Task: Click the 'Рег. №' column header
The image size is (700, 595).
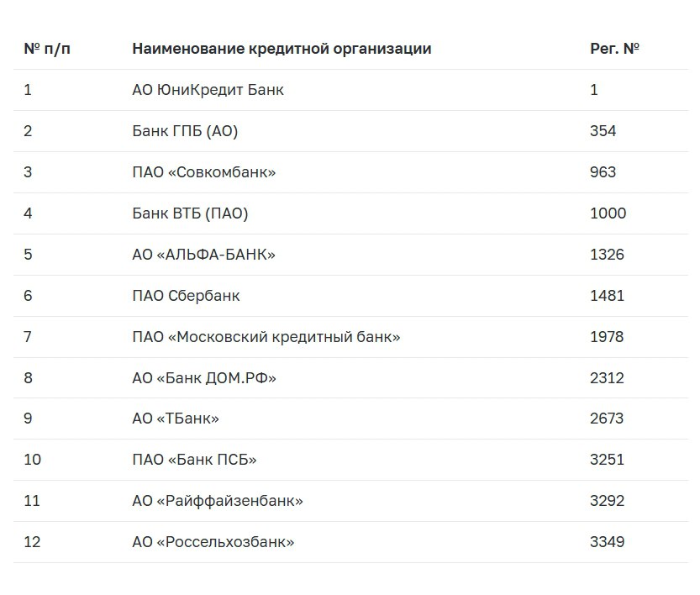Action: click(x=614, y=49)
